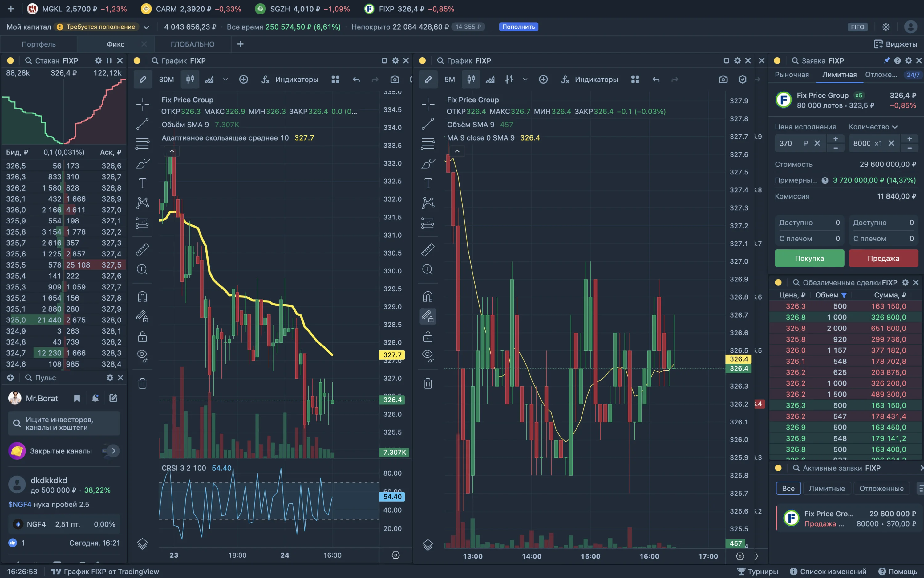Click the Пополнить button
The image size is (924, 578).
click(x=518, y=27)
